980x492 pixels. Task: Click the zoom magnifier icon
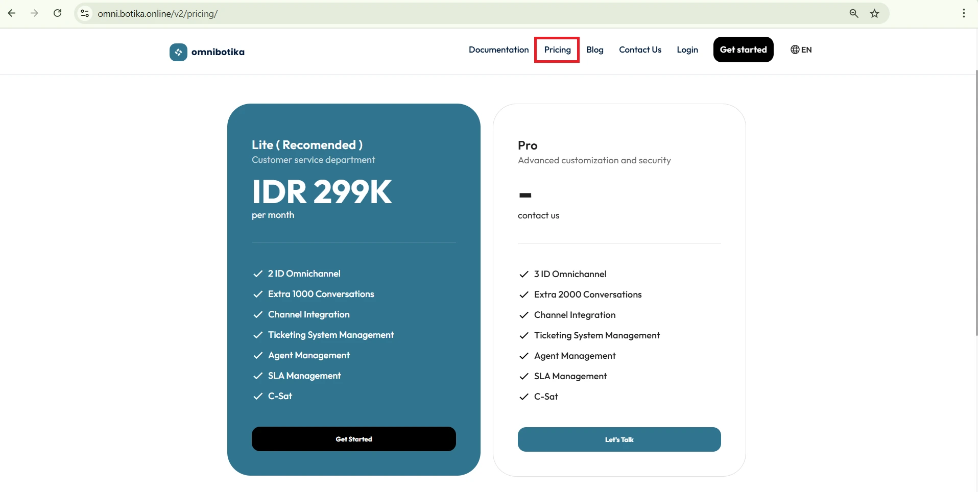pyautogui.click(x=853, y=14)
